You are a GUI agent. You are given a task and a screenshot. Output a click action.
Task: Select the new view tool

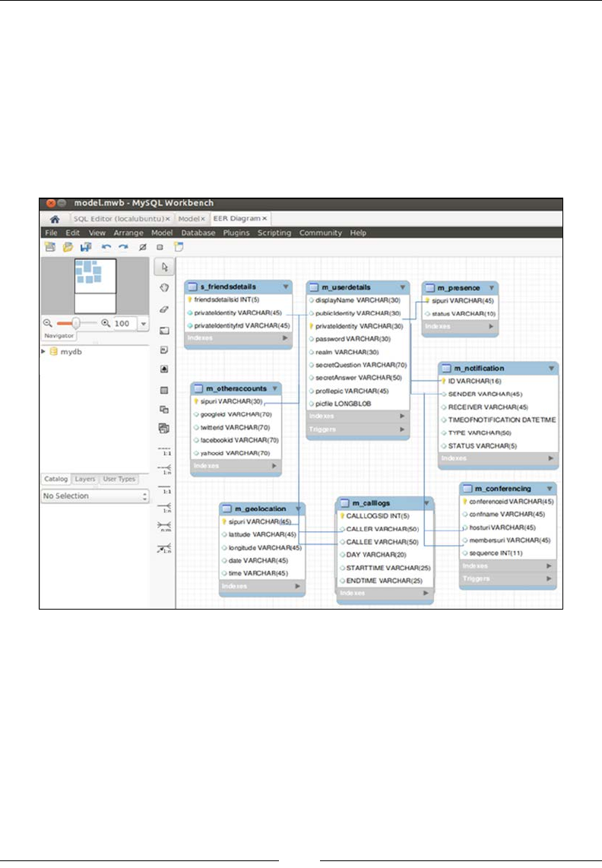tap(164, 410)
